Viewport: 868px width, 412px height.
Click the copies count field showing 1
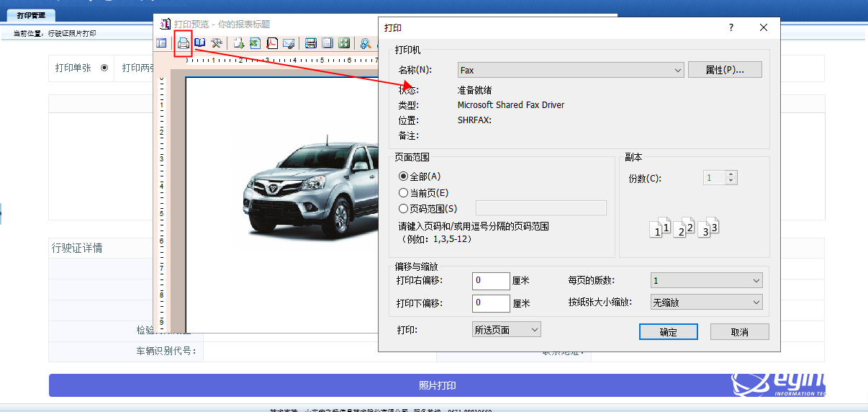tap(714, 177)
